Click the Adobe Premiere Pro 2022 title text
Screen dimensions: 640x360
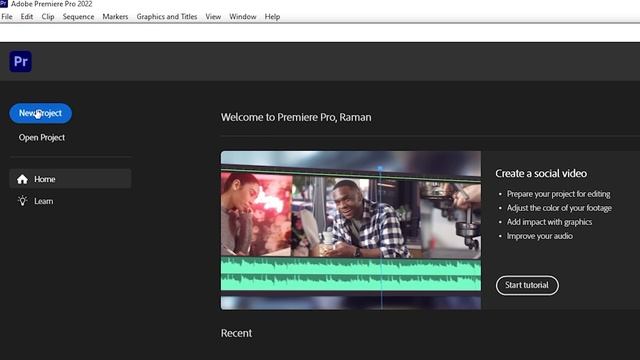(x=51, y=4)
